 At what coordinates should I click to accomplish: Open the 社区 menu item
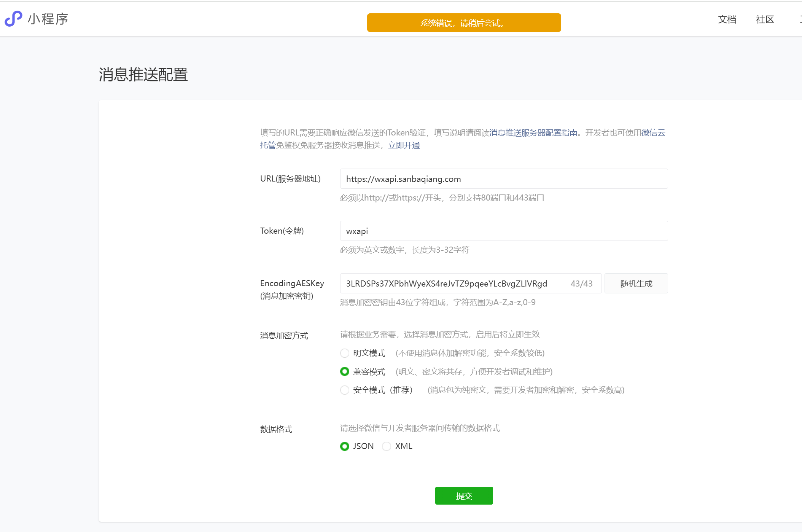765,19
